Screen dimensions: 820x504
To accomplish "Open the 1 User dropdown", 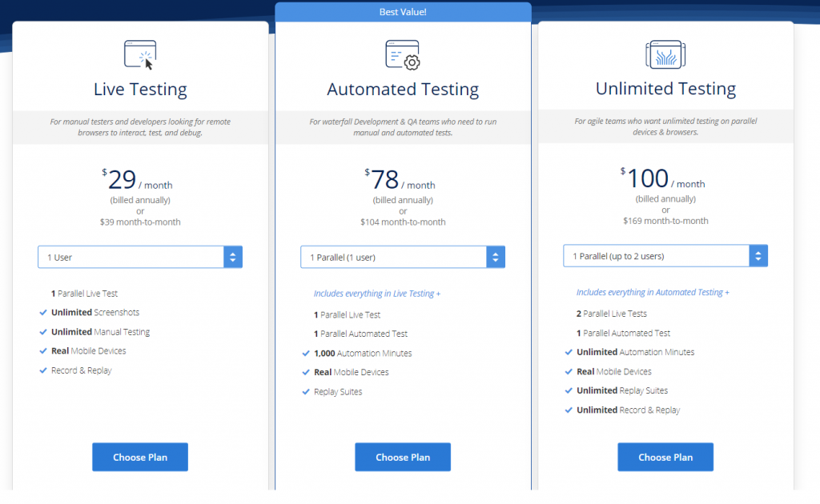I will pos(140,257).
